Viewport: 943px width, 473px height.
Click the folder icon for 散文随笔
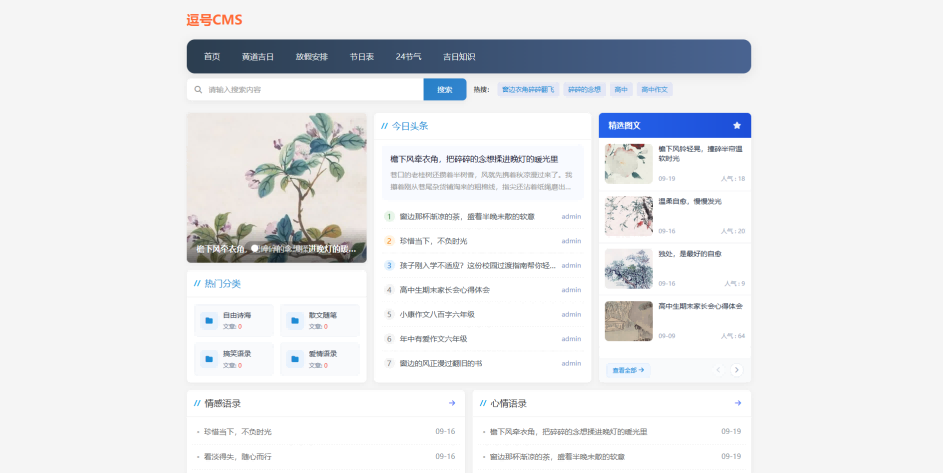tap(295, 321)
